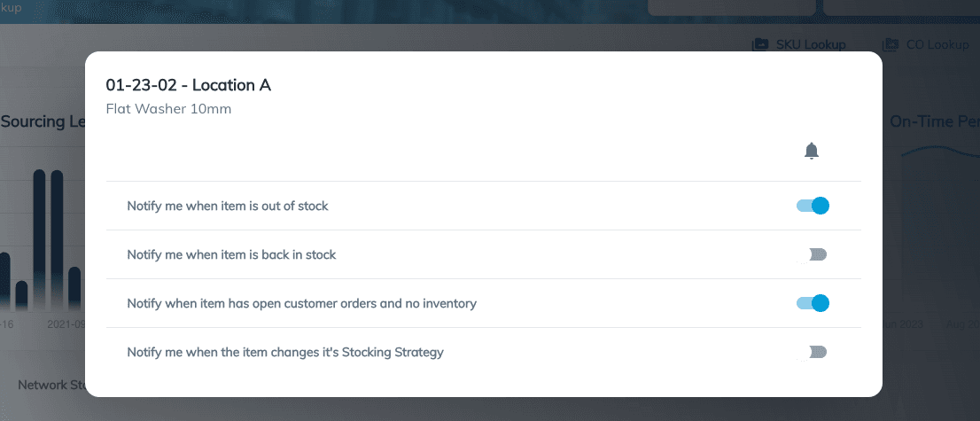Click the SKU Lookup folder icon
The image size is (980, 421).
759,44
